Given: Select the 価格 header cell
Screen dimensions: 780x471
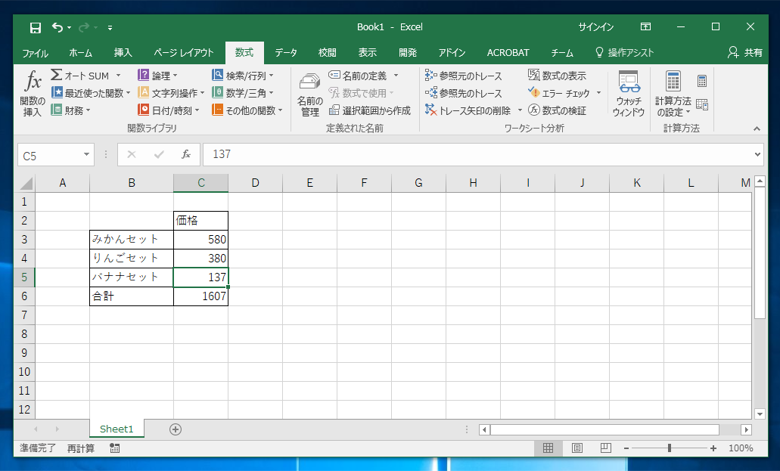Looking at the screenshot, I should (201, 220).
